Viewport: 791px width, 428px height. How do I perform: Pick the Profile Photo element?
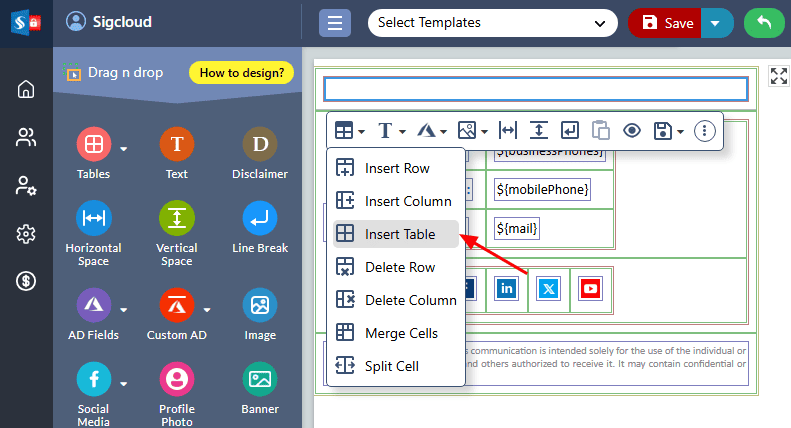(x=176, y=388)
